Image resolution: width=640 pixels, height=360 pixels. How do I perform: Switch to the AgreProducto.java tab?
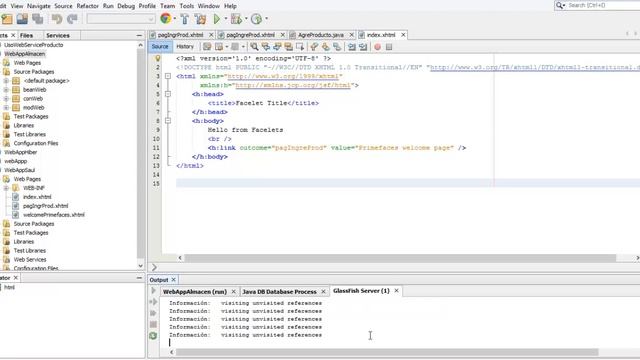coord(321,35)
